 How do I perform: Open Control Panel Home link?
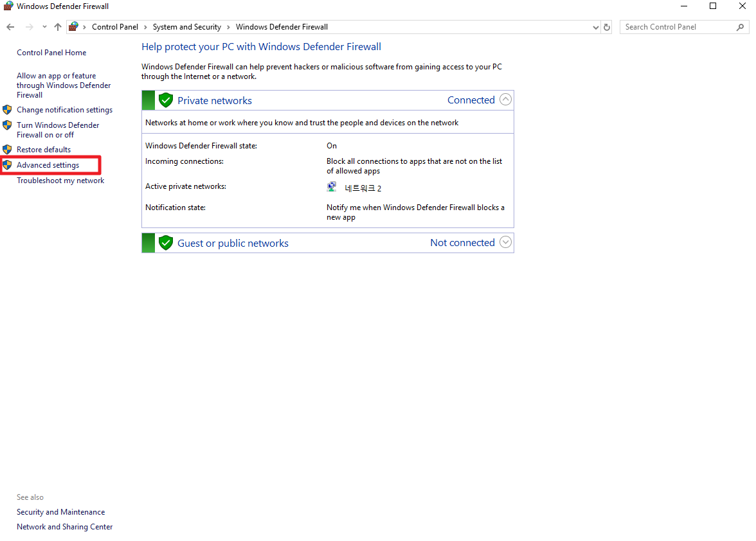51,53
